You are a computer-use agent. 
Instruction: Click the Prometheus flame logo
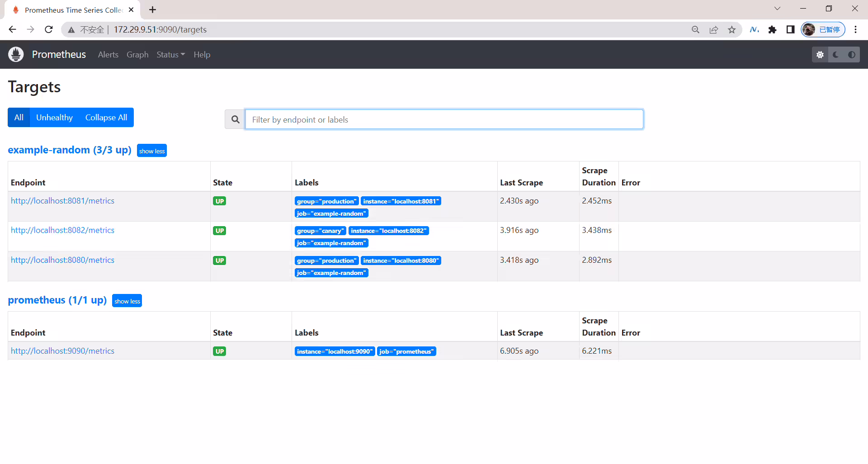[x=16, y=54]
